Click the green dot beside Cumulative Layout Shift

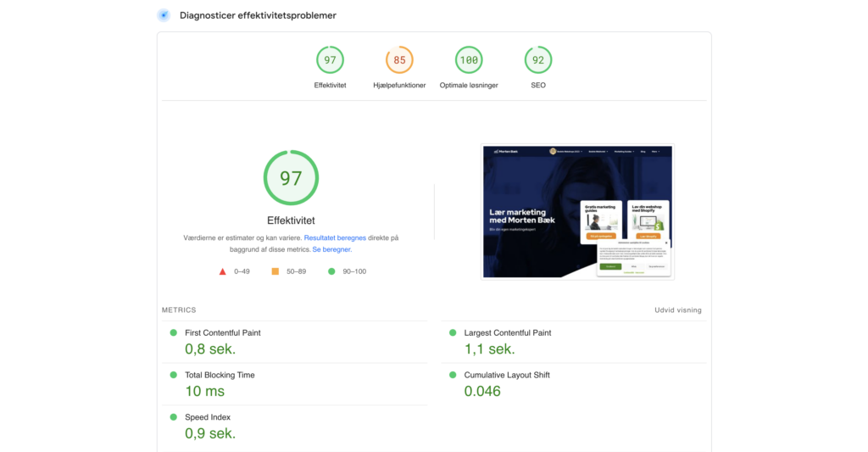point(453,375)
